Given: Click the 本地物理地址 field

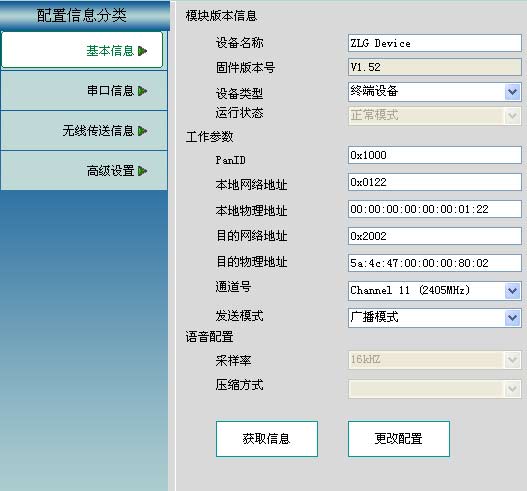Looking at the screenshot, I should 435,209.
